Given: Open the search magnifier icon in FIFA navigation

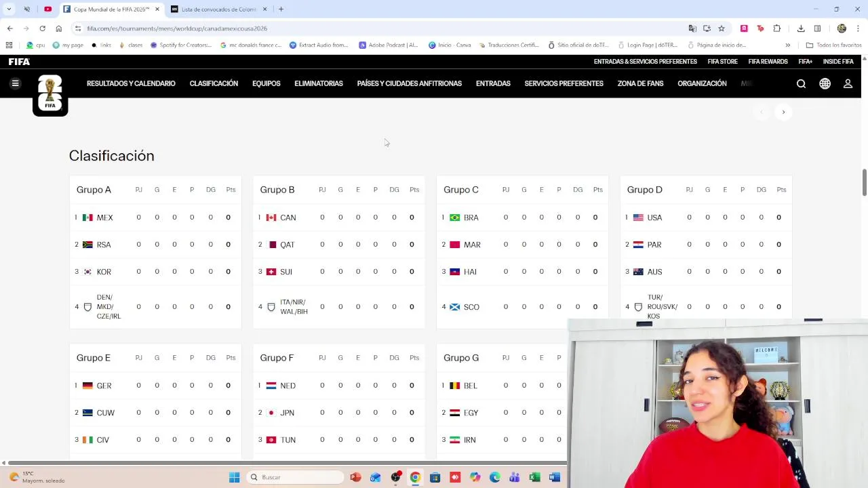Looking at the screenshot, I should (801, 83).
